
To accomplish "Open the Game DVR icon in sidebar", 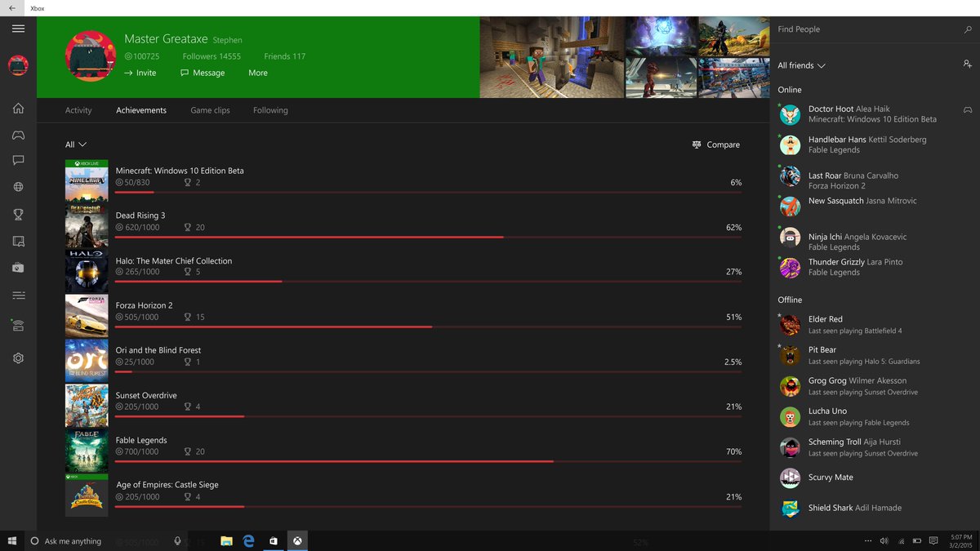I will coord(18,241).
